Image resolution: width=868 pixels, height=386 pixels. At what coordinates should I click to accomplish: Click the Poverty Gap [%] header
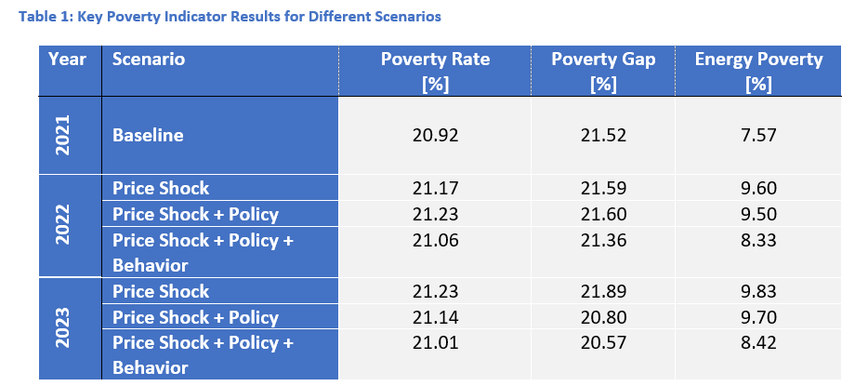tap(603, 71)
